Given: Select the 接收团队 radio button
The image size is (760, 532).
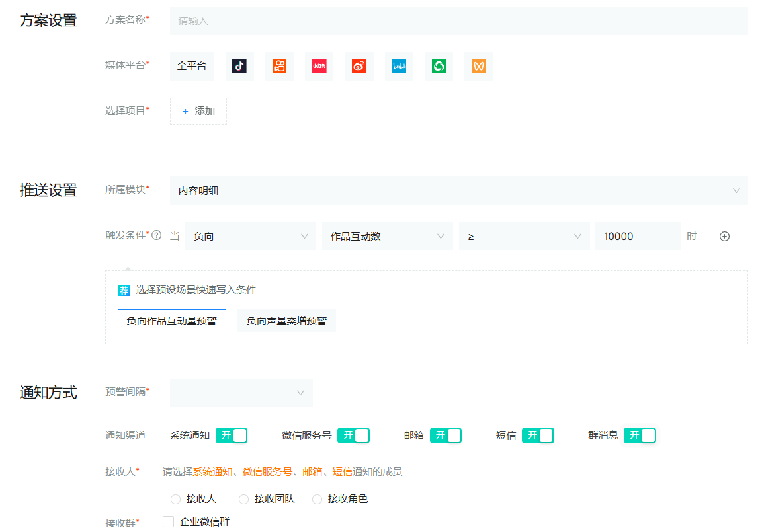Looking at the screenshot, I should 244,499.
